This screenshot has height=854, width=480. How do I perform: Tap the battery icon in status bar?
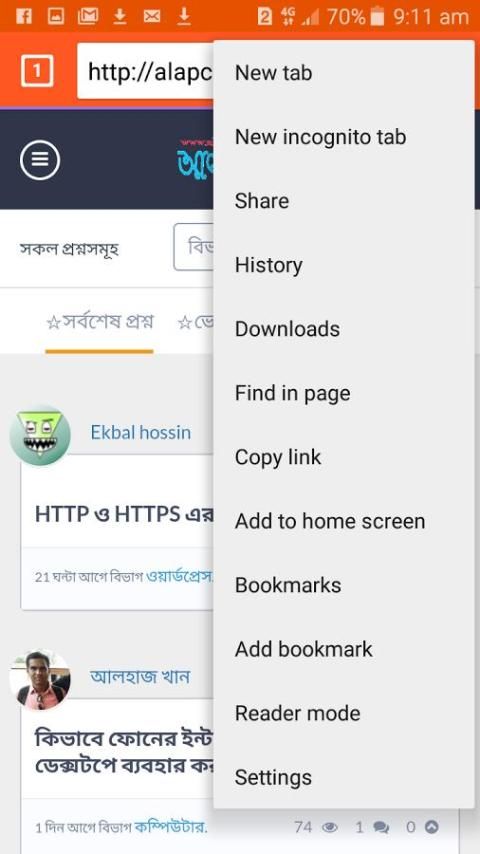(x=377, y=16)
